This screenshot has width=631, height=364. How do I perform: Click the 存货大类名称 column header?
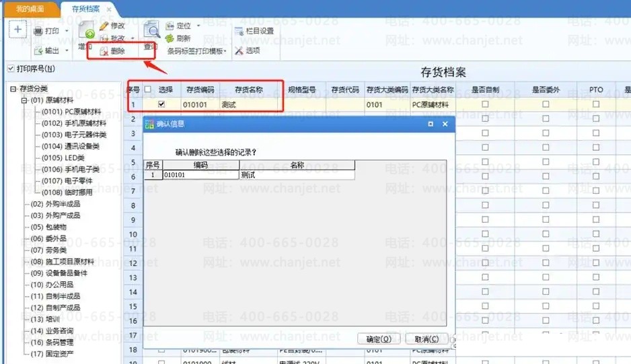433,89
